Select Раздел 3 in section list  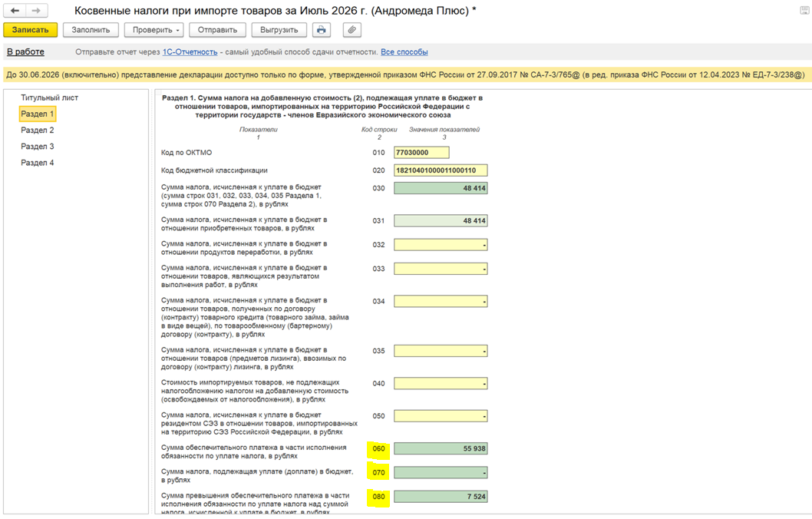pyautogui.click(x=38, y=147)
